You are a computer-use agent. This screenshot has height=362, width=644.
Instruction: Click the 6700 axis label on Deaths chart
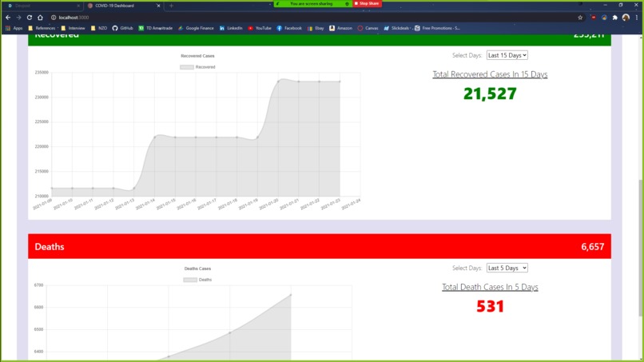[38, 285]
